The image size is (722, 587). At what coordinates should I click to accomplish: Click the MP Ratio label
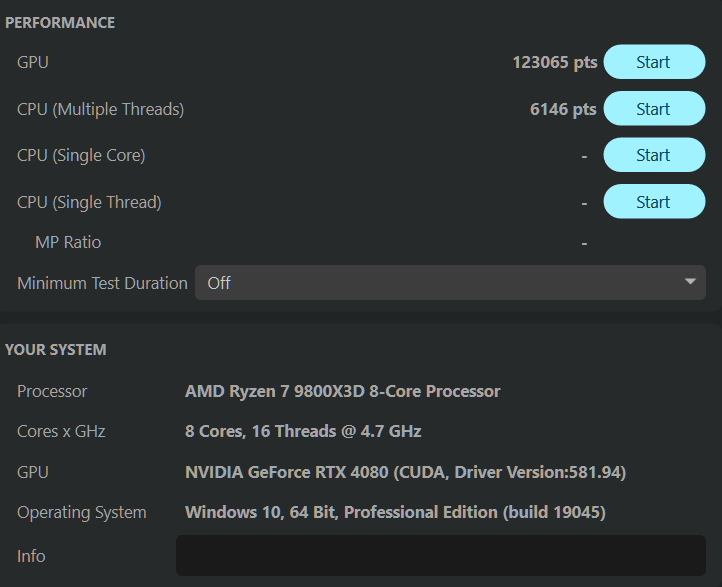point(68,242)
